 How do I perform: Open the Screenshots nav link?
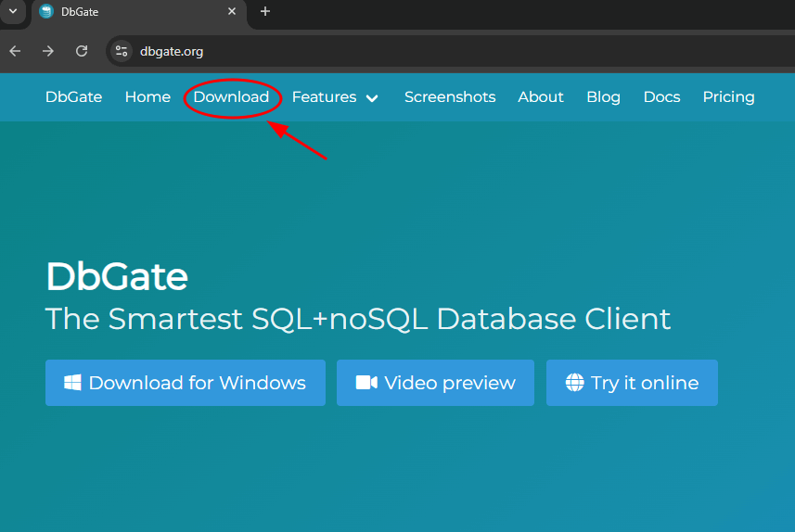[450, 96]
